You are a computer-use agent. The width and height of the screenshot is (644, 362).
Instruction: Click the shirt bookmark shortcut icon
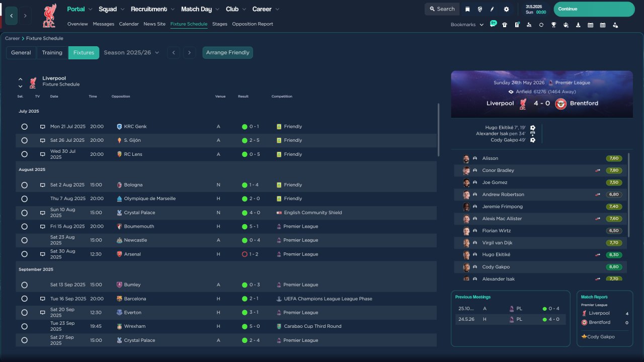505,25
